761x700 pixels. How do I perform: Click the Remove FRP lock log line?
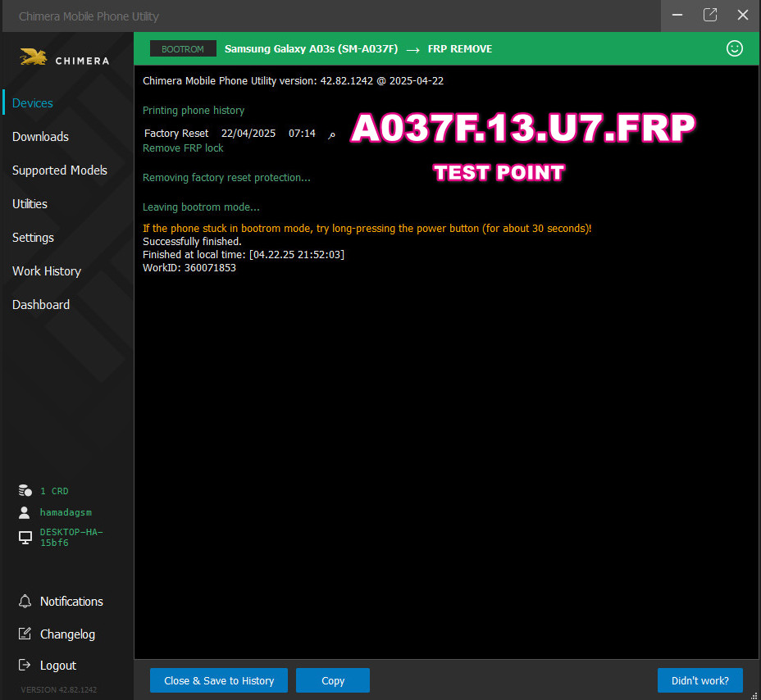183,148
